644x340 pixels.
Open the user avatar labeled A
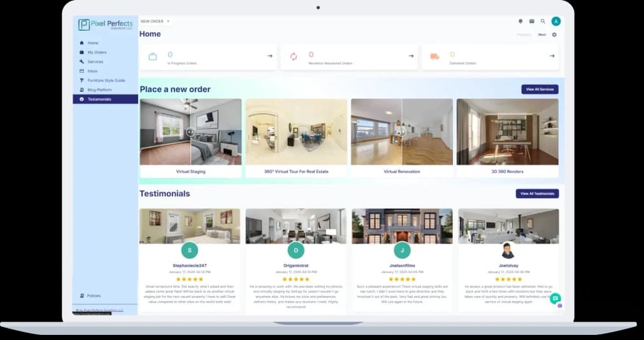click(x=555, y=22)
